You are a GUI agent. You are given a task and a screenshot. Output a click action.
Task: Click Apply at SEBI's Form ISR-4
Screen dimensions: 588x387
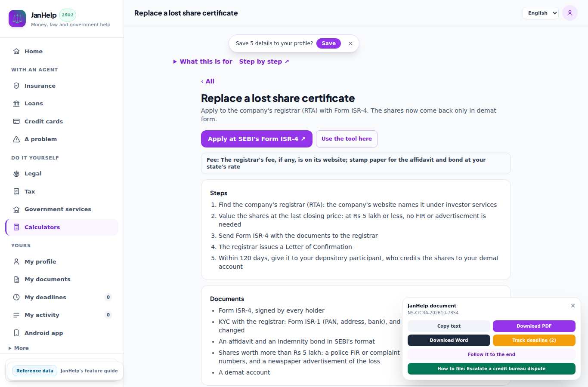pyautogui.click(x=257, y=139)
